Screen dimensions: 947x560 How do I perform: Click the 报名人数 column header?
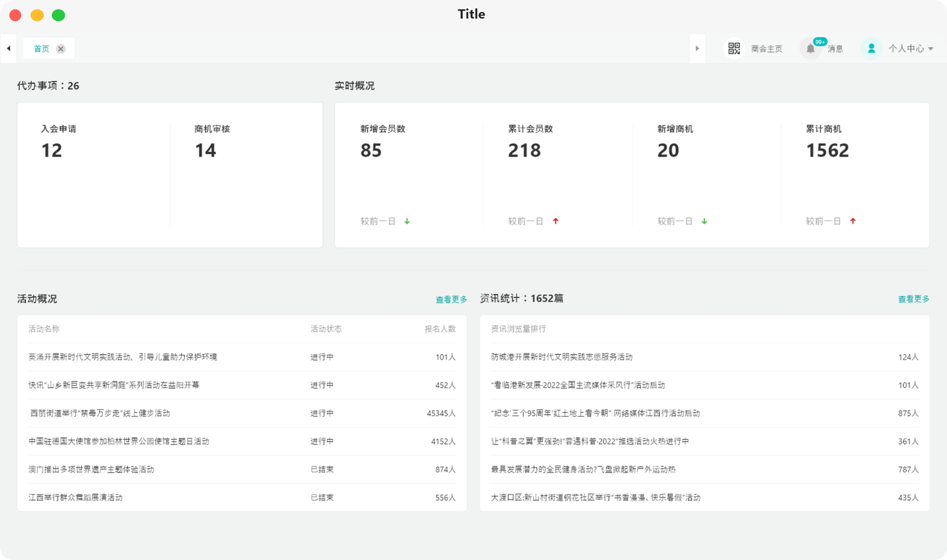[440, 329]
